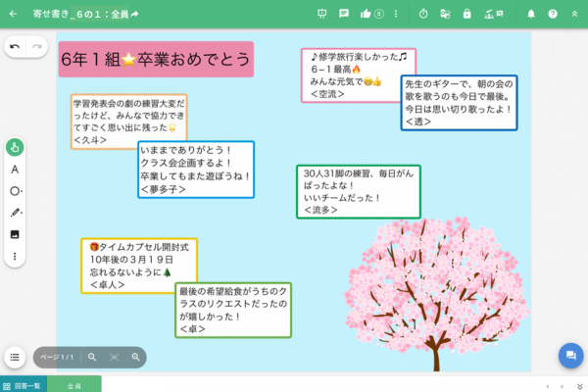
Task: Click the note title 寄せ書き_6の1:全員
Action: 80,14
